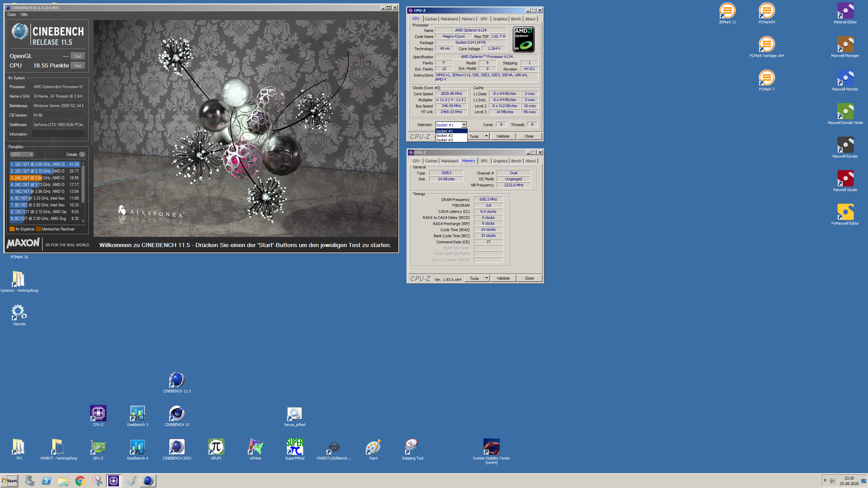Image resolution: width=868 pixels, height=488 pixels.
Task: Click the Cinebench rendered scene image
Action: pyautogui.click(x=245, y=128)
